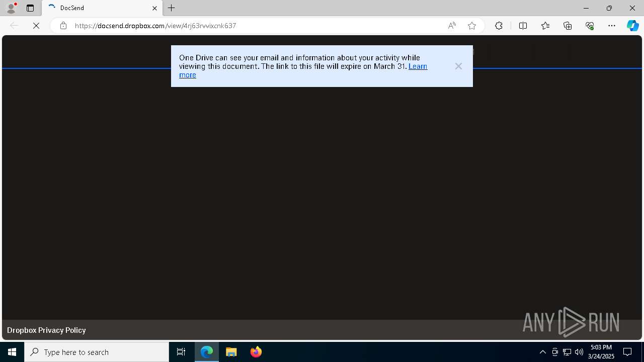This screenshot has width=644, height=362.
Task: Select the DocSend browser tab
Action: pos(102,8)
